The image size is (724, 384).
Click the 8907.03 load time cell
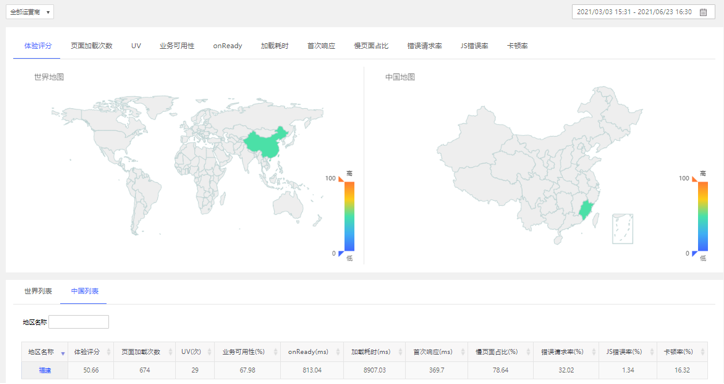pyautogui.click(x=374, y=370)
